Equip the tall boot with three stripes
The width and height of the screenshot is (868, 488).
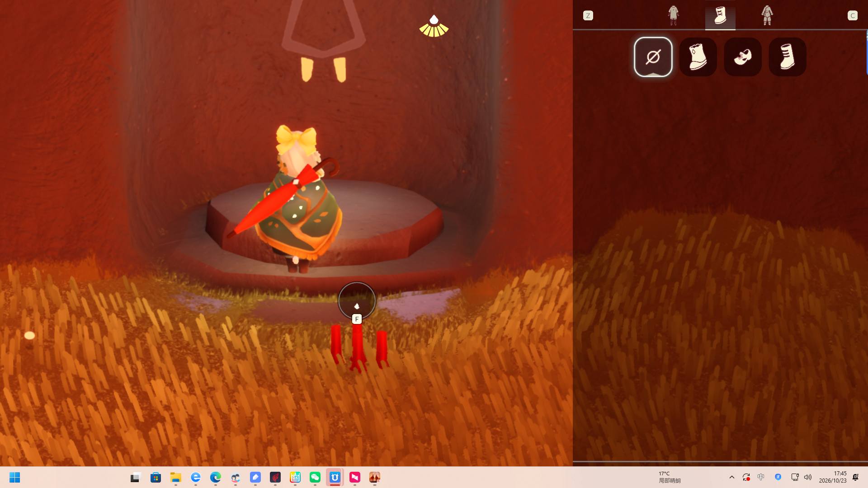787,57
